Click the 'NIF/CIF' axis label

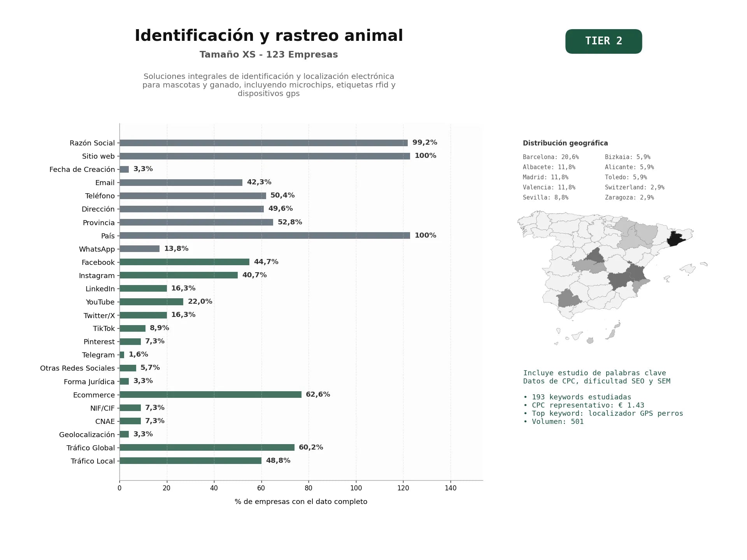click(x=102, y=408)
